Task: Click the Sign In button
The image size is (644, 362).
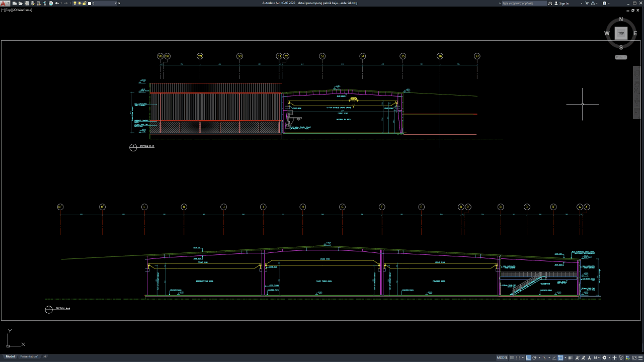Action: (564, 3)
